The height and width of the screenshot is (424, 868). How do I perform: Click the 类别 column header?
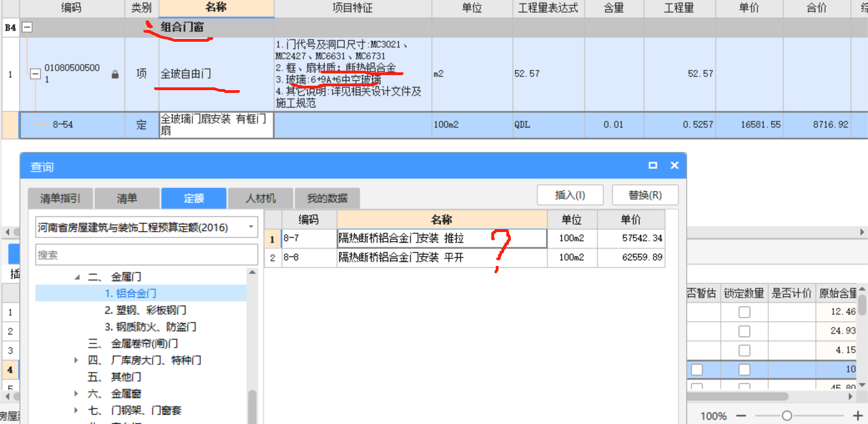click(x=141, y=8)
